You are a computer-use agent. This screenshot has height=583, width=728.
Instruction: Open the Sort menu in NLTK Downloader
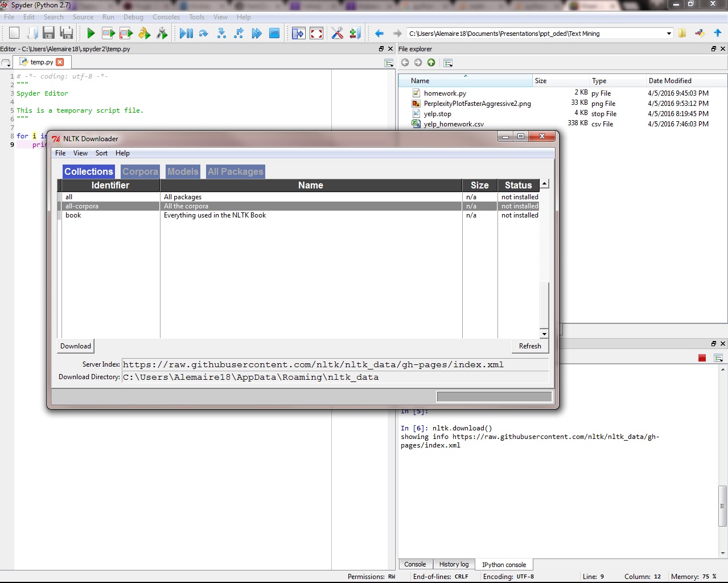101,153
